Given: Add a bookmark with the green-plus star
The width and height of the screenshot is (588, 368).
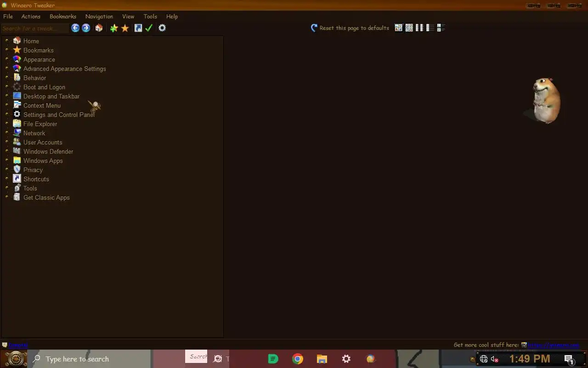Looking at the screenshot, I should pos(114,28).
